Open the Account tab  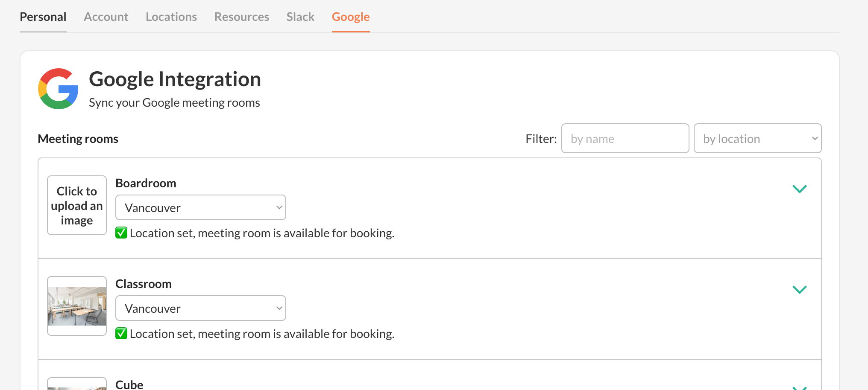106,17
